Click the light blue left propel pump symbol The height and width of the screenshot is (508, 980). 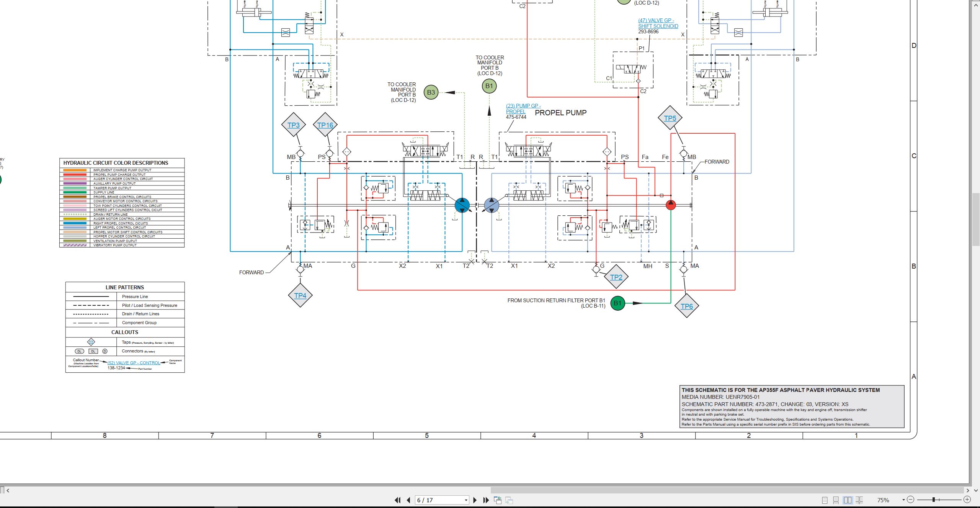[x=492, y=205]
